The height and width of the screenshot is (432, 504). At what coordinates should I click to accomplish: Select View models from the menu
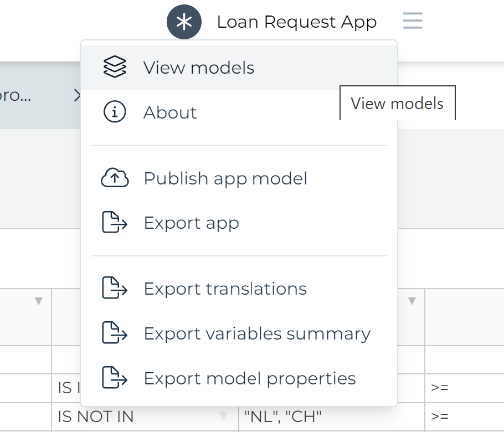pyautogui.click(x=198, y=68)
